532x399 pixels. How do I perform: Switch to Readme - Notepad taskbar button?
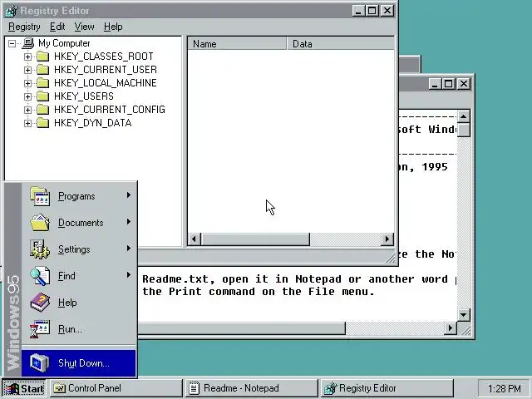point(251,388)
